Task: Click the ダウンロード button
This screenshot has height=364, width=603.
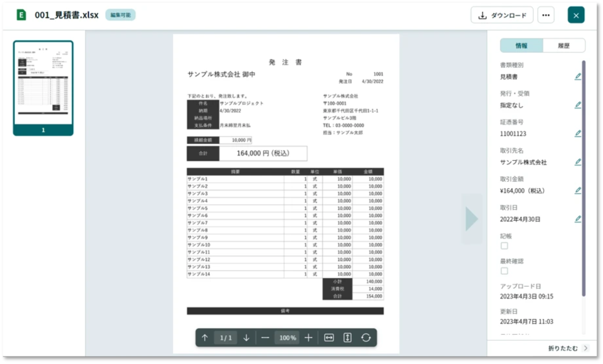Action: (x=502, y=15)
